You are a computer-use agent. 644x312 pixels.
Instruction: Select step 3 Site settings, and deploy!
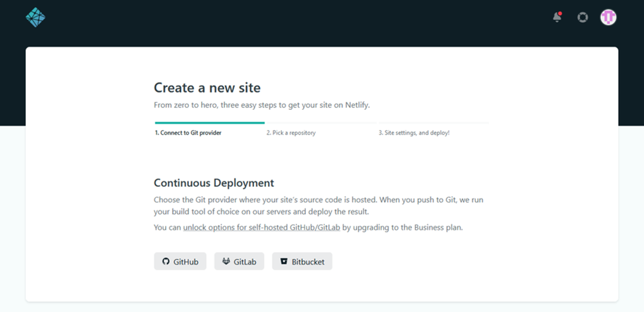point(414,133)
